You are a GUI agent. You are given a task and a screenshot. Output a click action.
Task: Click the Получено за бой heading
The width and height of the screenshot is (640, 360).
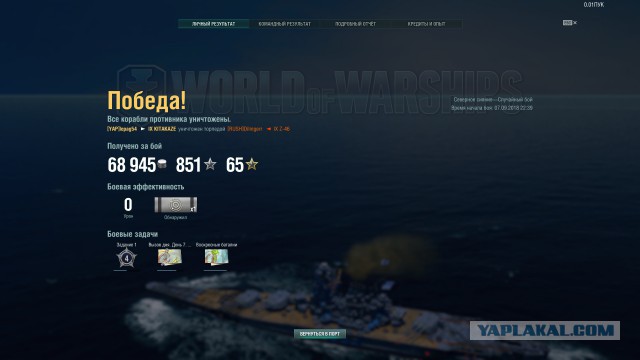pos(134,146)
